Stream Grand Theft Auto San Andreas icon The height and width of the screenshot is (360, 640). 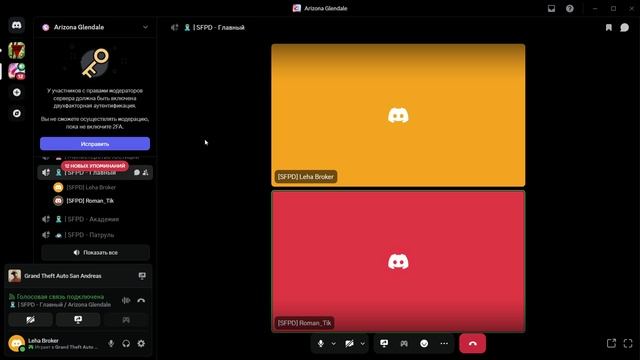pyautogui.click(x=142, y=276)
